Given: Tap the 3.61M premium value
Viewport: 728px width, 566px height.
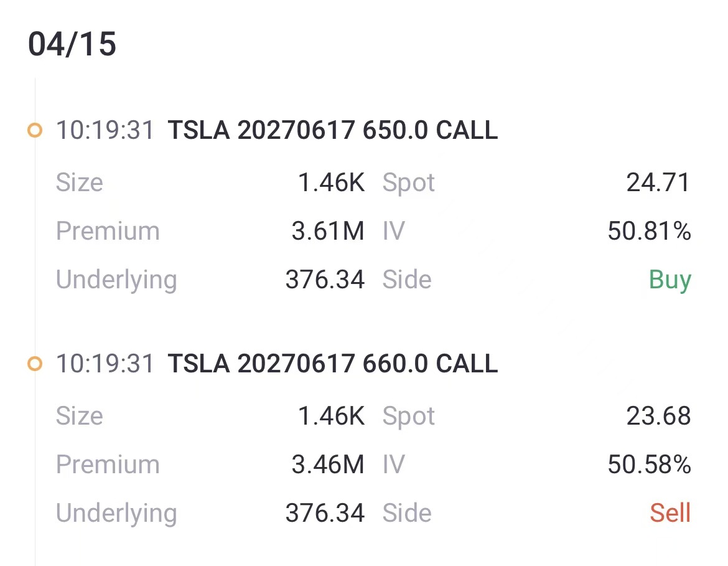Looking at the screenshot, I should pyautogui.click(x=328, y=231).
